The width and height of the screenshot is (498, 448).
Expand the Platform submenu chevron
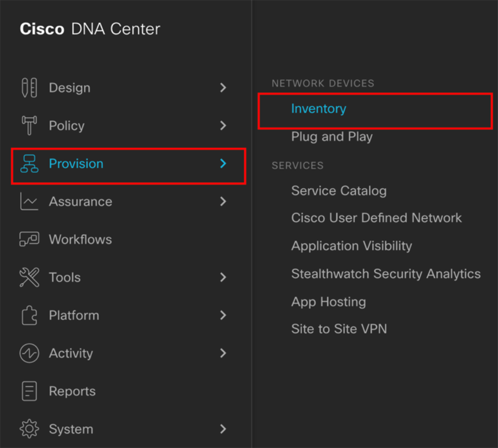(x=223, y=315)
